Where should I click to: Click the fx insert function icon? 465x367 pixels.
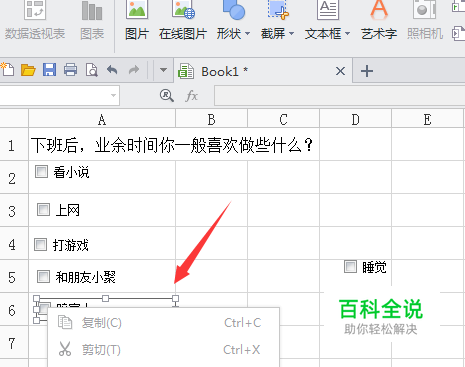[192, 96]
